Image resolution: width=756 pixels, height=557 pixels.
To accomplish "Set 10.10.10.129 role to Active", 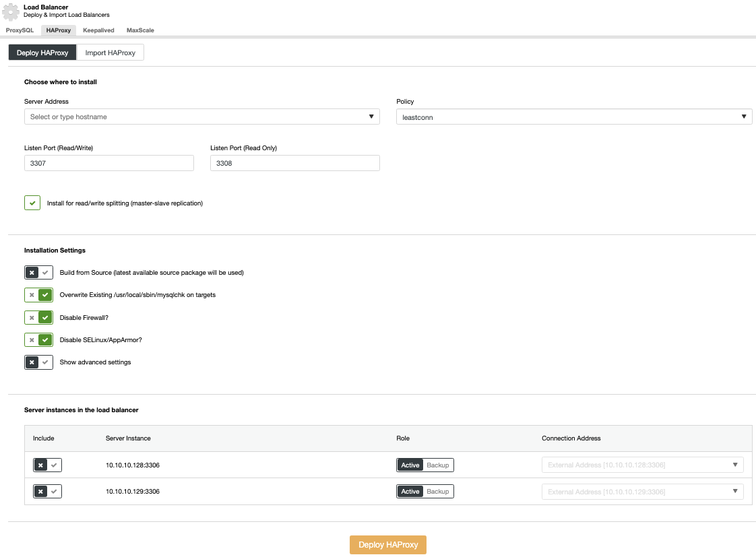I will click(410, 492).
